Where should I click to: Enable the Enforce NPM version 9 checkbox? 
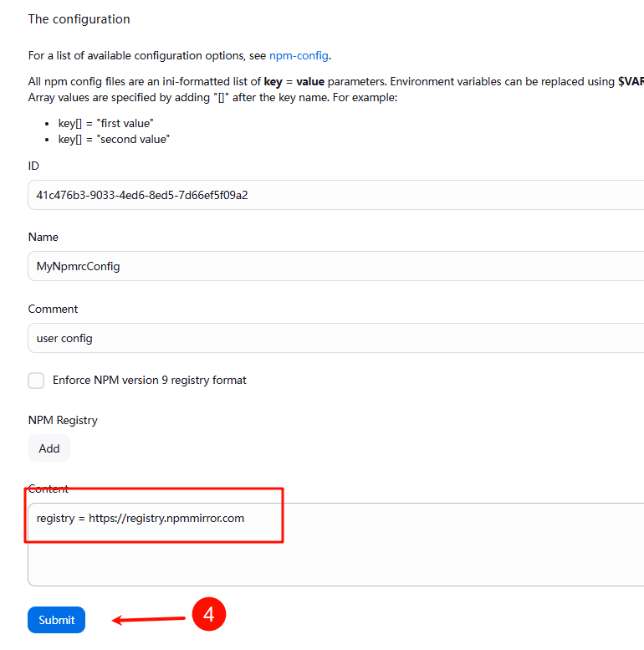pyautogui.click(x=36, y=381)
